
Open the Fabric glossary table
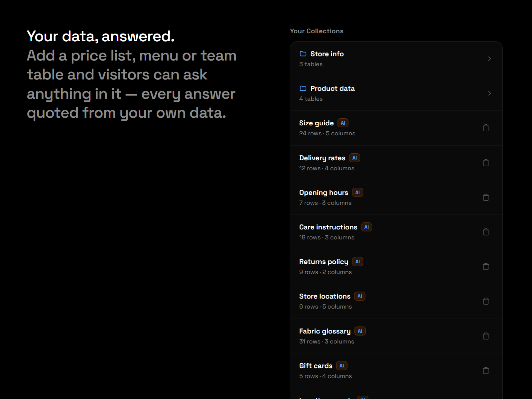tap(396, 336)
